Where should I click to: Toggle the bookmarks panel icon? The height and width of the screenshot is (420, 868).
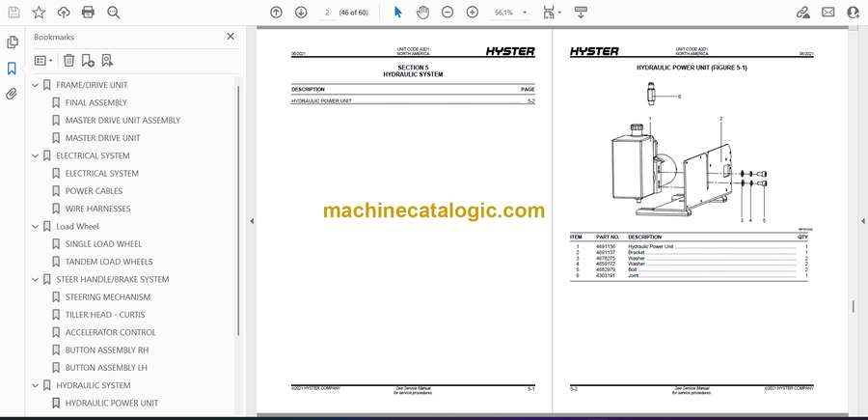(12, 69)
